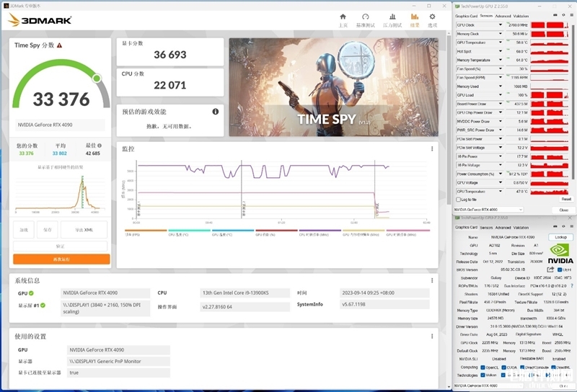Image resolution: width=577 pixels, height=392 pixels.
Task: Toggle the UEFI checkbox
Action: 560,270
